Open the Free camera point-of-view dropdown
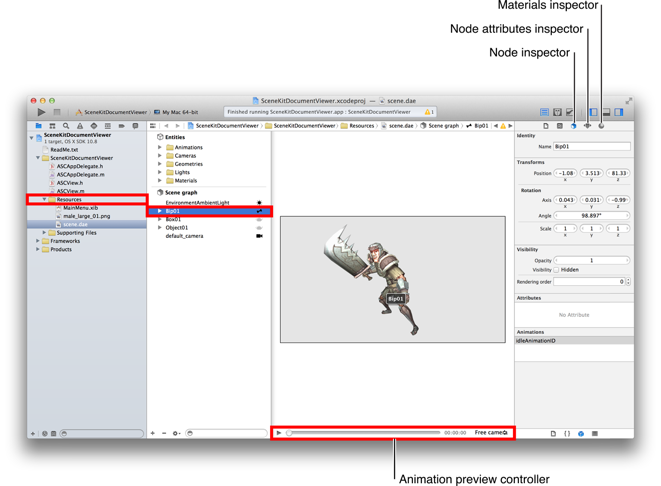Image resolution: width=661 pixels, height=486 pixels. coord(491,433)
